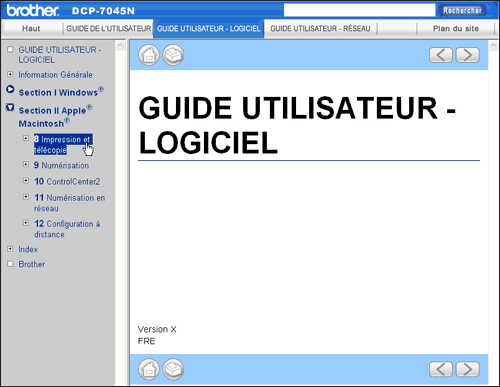The height and width of the screenshot is (387, 500).
Task: Expand the Index tree node
Action: [x=10, y=249]
